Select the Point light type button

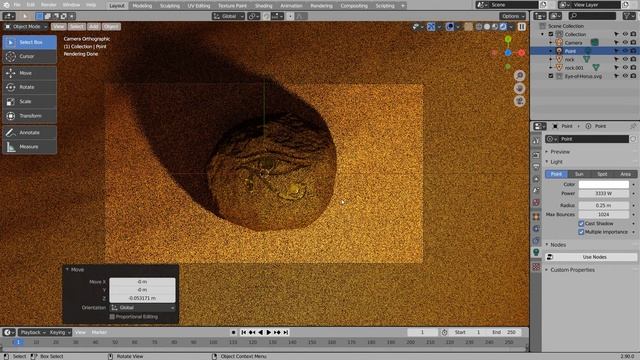tap(556, 174)
